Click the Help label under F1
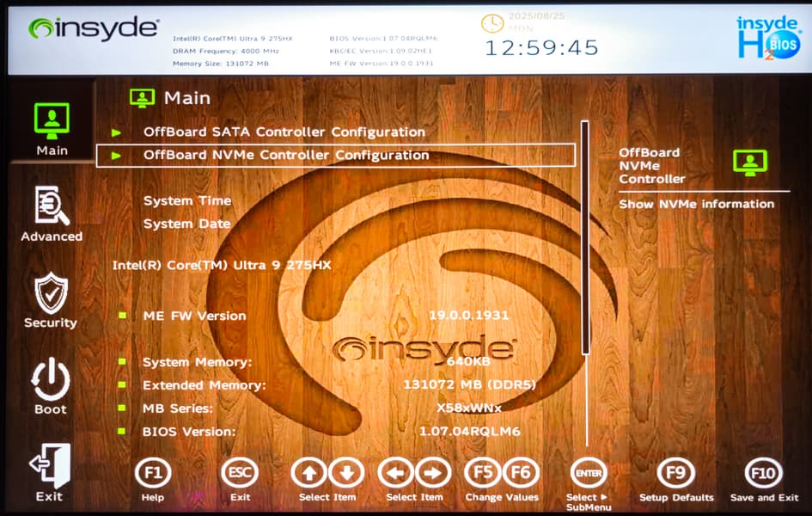The width and height of the screenshot is (812, 516). (x=153, y=497)
